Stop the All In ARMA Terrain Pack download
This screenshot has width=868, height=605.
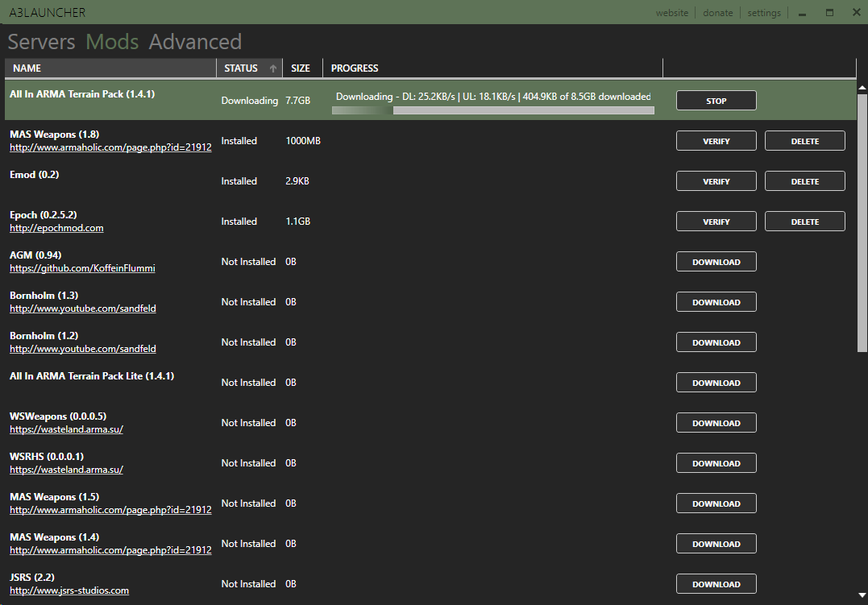point(716,101)
